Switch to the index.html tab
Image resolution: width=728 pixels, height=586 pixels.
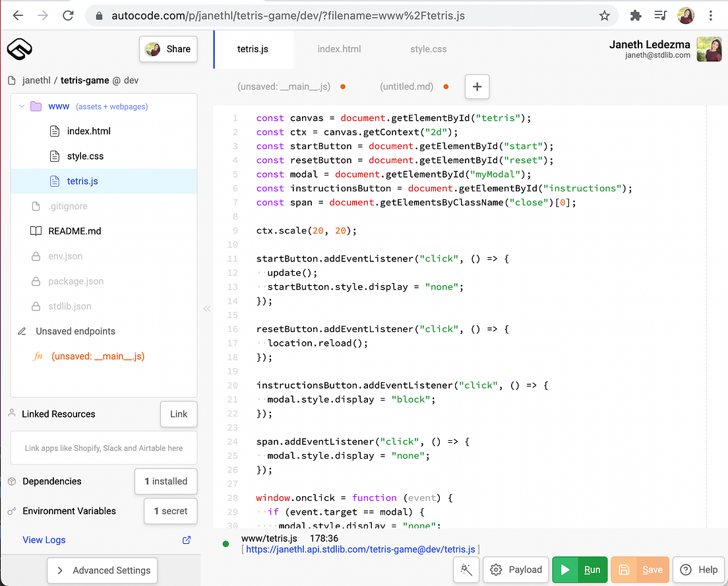[339, 48]
